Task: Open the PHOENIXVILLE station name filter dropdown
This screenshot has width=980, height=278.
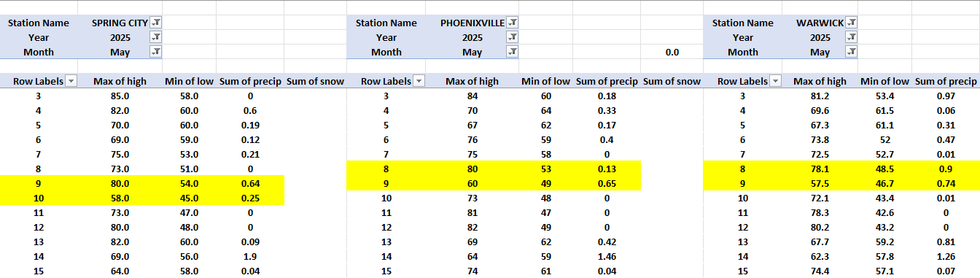Action: pyautogui.click(x=513, y=23)
